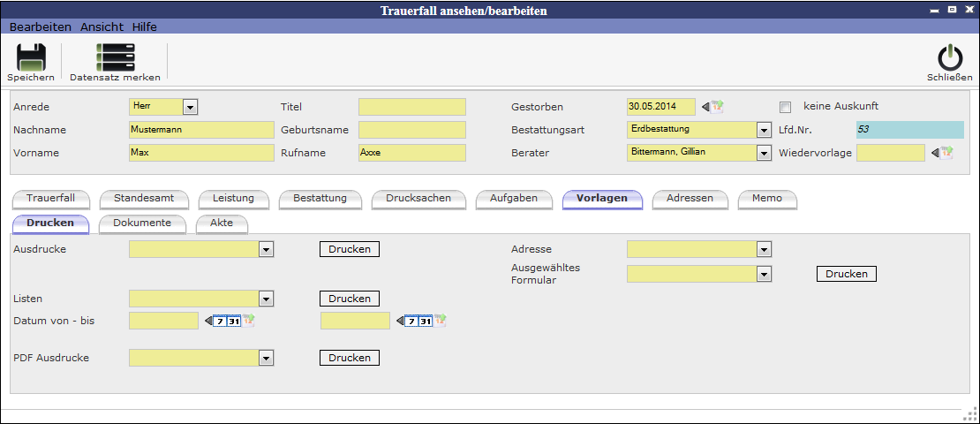Open the calendar picker beside Wiedervorlage field

[946, 153]
